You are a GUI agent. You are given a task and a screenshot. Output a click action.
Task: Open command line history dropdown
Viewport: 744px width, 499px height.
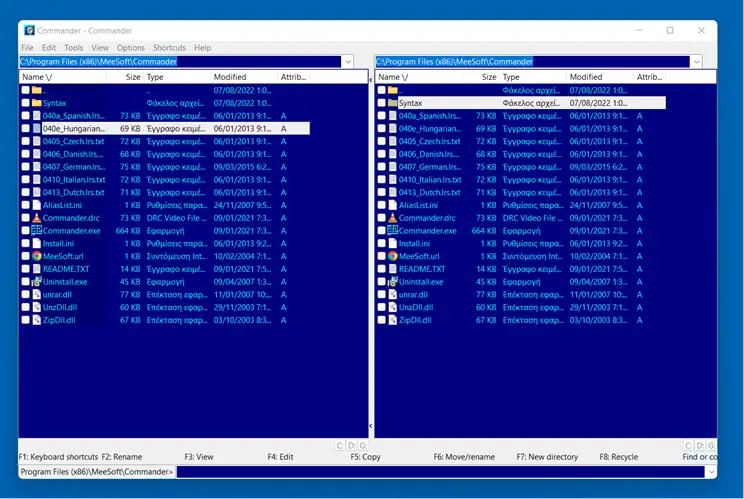tap(711, 472)
